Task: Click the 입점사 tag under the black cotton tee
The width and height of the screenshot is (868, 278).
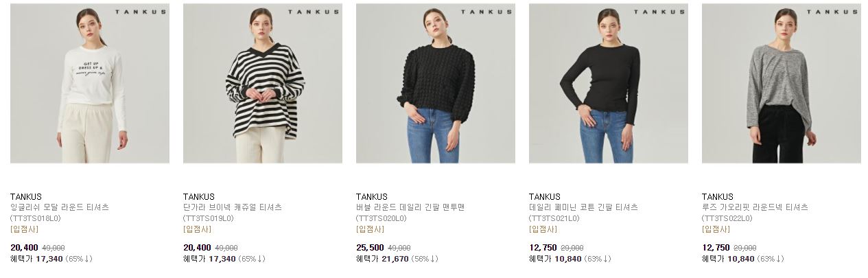Action: point(543,229)
